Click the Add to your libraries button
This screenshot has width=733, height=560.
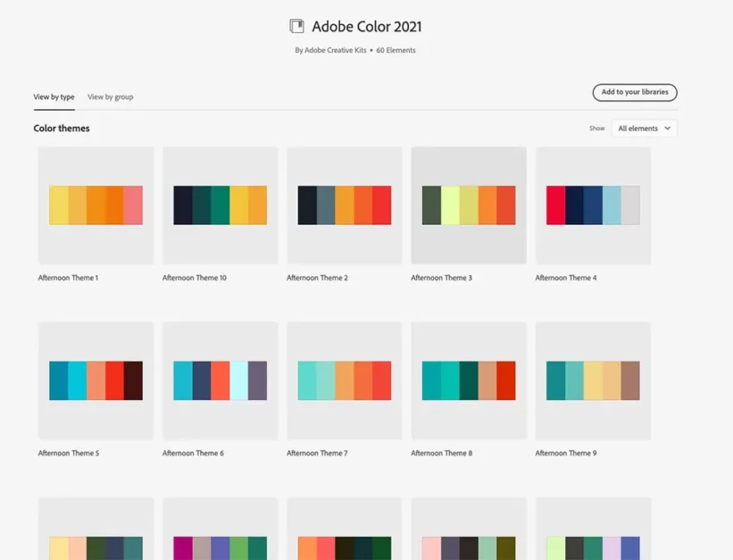pyautogui.click(x=635, y=92)
